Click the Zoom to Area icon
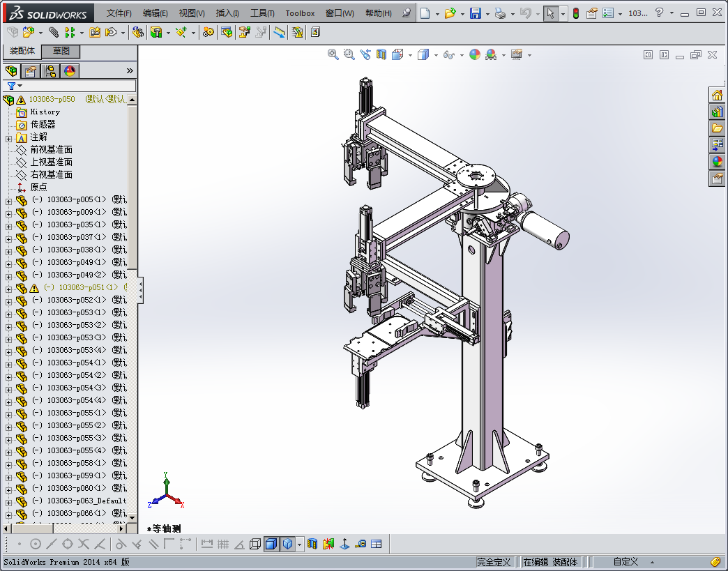 click(x=349, y=54)
